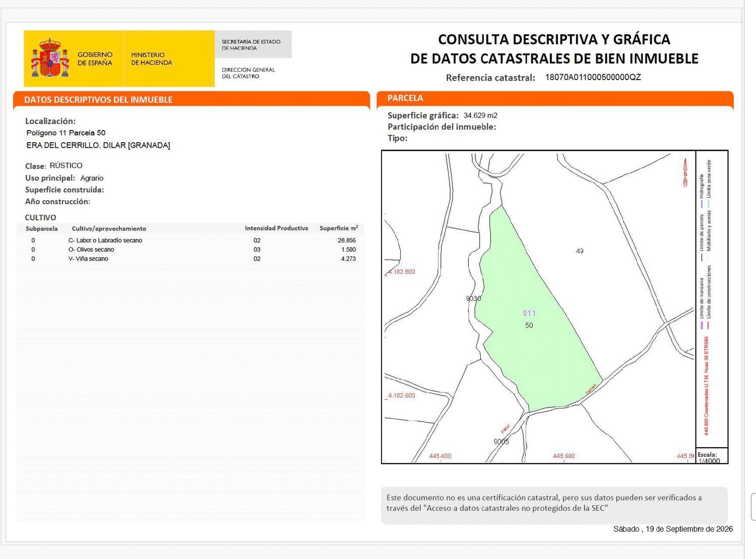
Task: Click 'ERA DEL CERRILLO. DILAR [GRANADA]' address
Action: point(98,145)
